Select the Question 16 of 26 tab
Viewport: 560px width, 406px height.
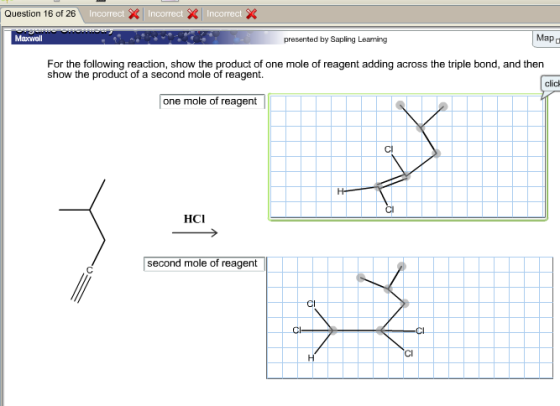(x=40, y=14)
